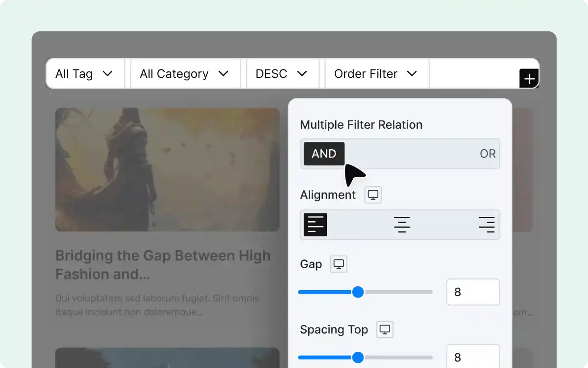Click the Spacing Top slider handle
588x368 pixels.
point(358,357)
